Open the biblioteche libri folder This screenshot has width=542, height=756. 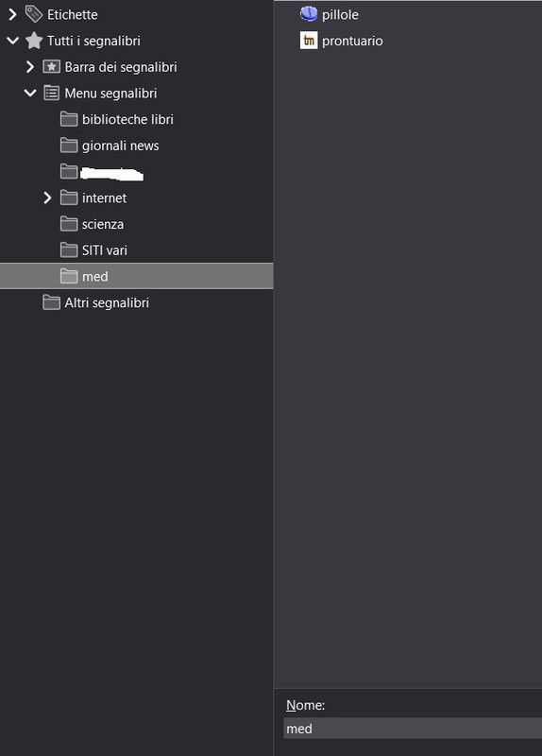point(127,119)
